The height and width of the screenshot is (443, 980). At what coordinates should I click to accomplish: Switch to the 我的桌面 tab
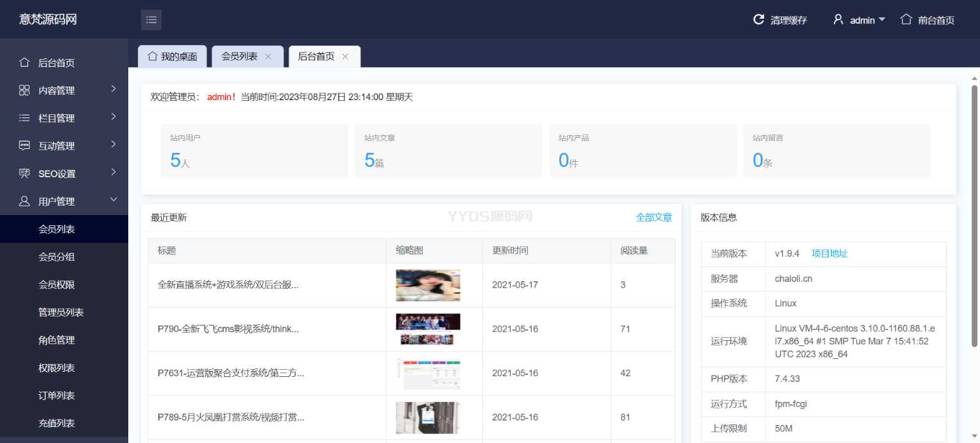(x=172, y=56)
